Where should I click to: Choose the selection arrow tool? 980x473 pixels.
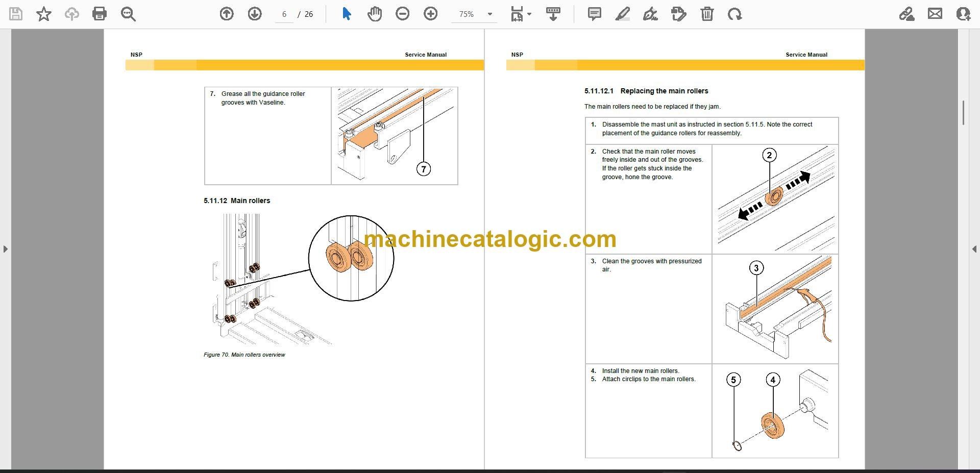pos(347,14)
